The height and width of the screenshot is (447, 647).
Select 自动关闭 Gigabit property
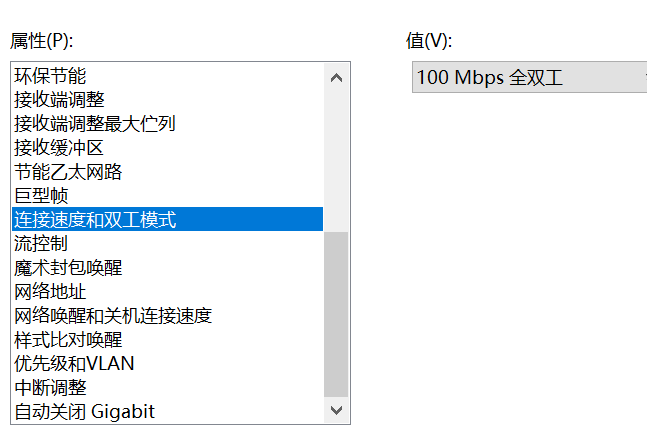85,412
